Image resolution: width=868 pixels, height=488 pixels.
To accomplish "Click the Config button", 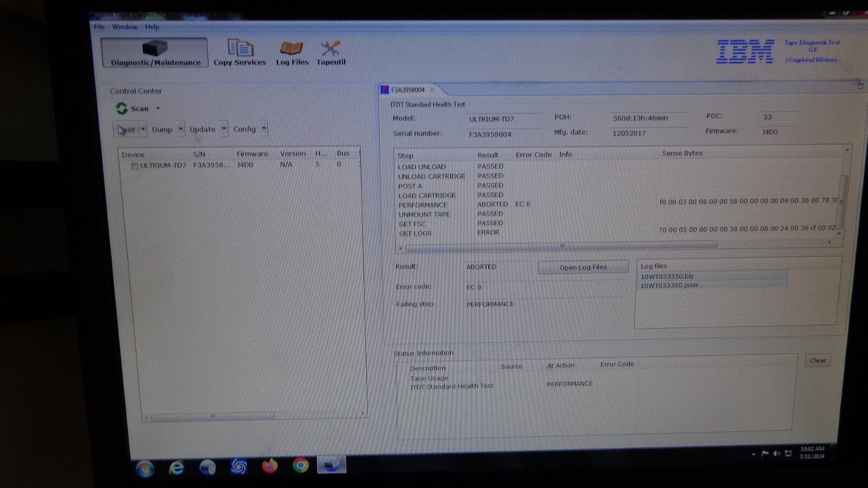I will (x=245, y=129).
